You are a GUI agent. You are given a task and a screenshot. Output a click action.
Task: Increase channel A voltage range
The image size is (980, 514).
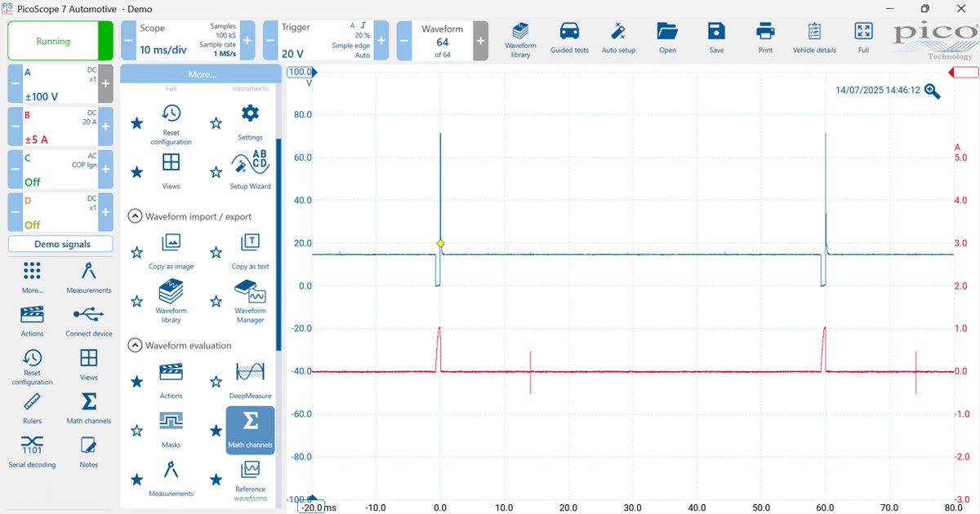tap(105, 83)
